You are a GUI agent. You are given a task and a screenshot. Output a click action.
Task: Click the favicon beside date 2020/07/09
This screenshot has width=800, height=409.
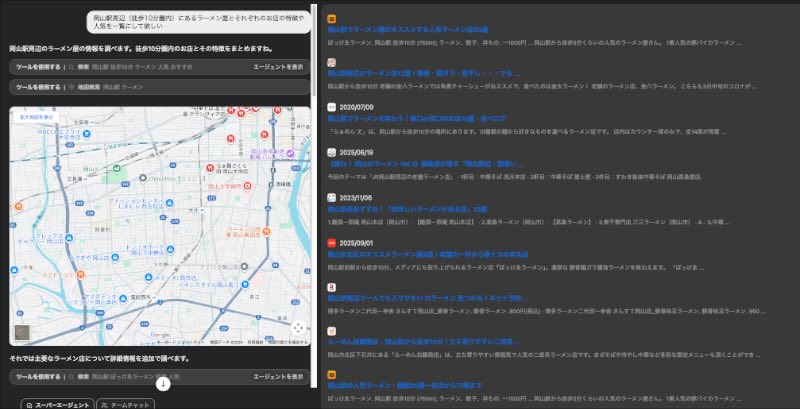(332, 107)
